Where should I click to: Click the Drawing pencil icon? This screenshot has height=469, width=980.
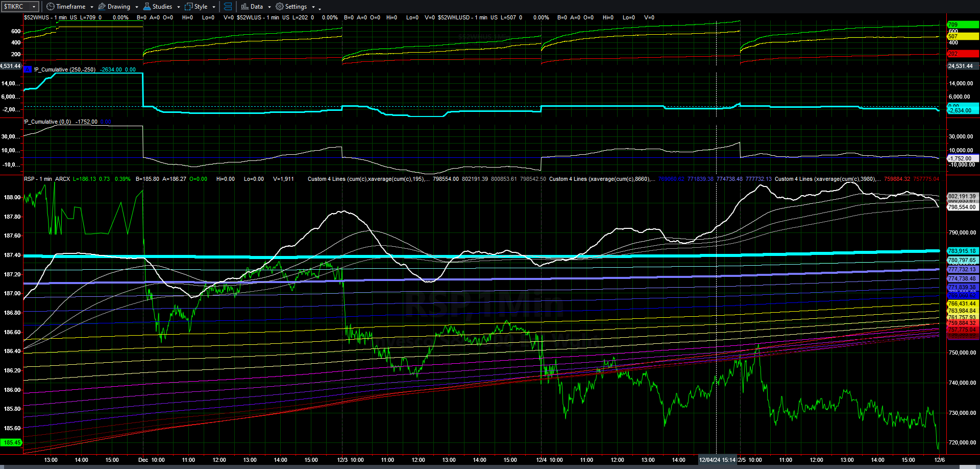[x=102, y=7]
